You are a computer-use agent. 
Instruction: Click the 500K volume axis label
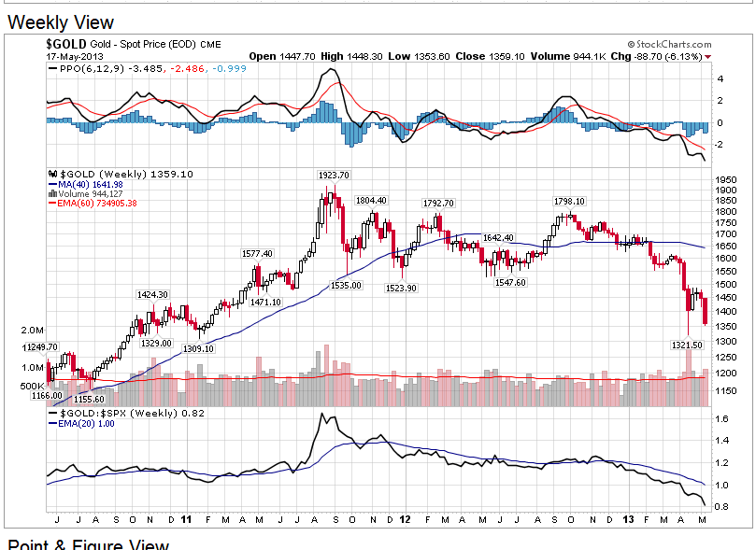(32, 386)
